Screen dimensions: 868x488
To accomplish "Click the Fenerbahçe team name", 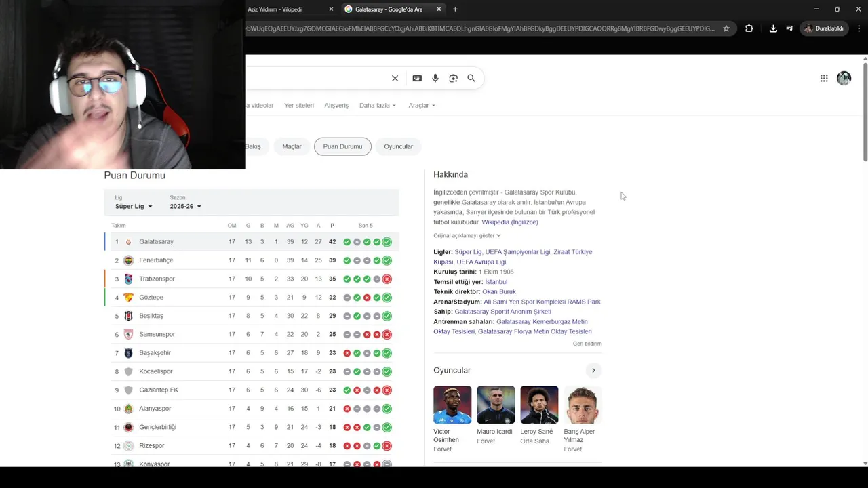I will [156, 260].
